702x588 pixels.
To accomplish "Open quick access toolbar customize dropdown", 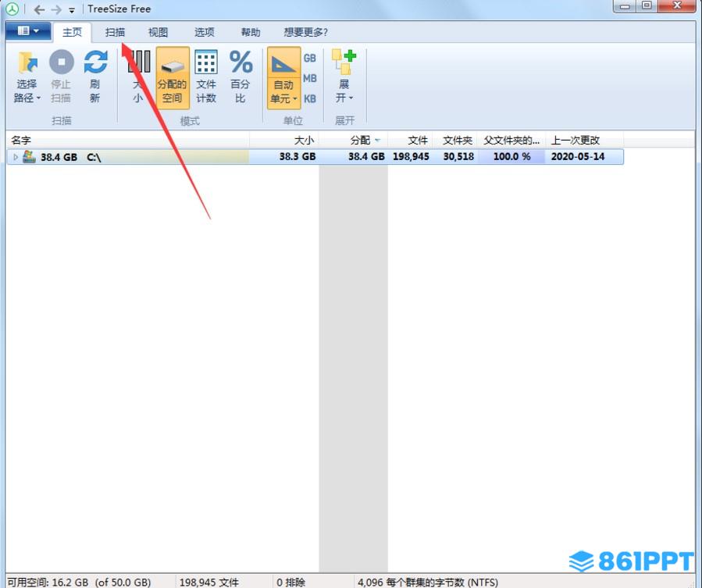I will pyautogui.click(x=72, y=10).
